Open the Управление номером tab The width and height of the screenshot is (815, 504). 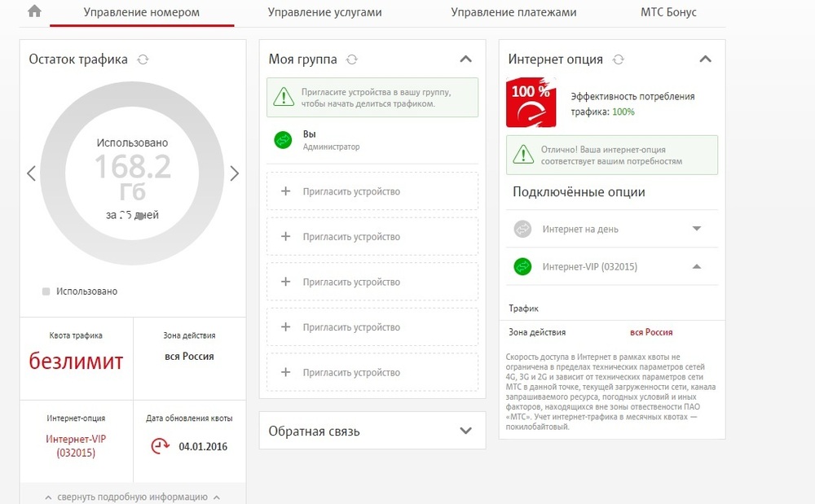tap(141, 12)
